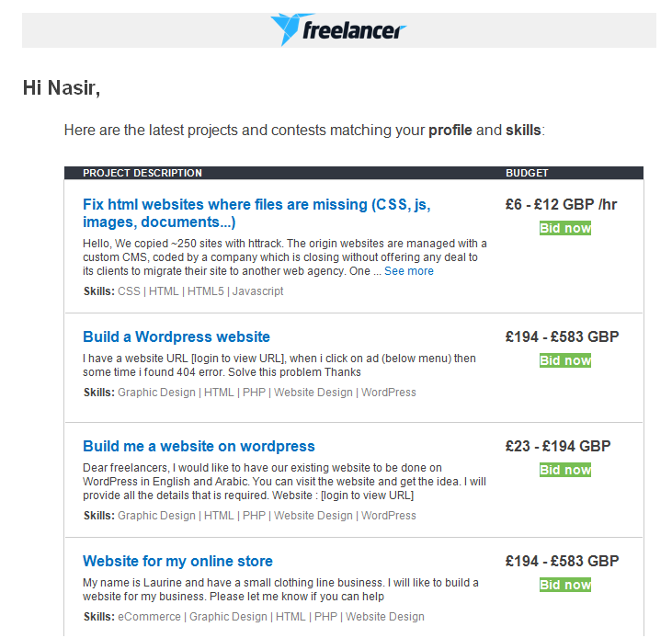Screen dimensions: 672x638
Task: Click the 'profile' link in intro text
Action: (450, 131)
